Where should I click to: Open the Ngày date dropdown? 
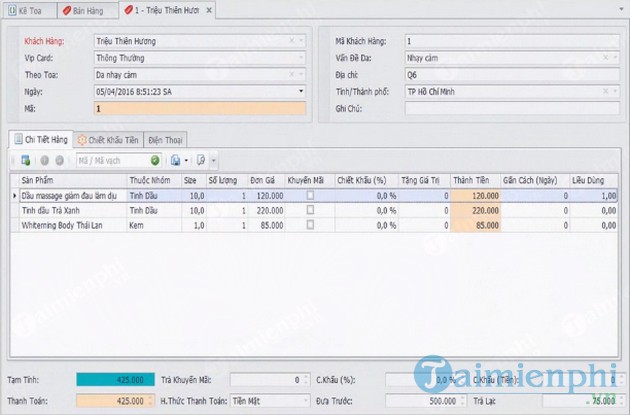301,91
